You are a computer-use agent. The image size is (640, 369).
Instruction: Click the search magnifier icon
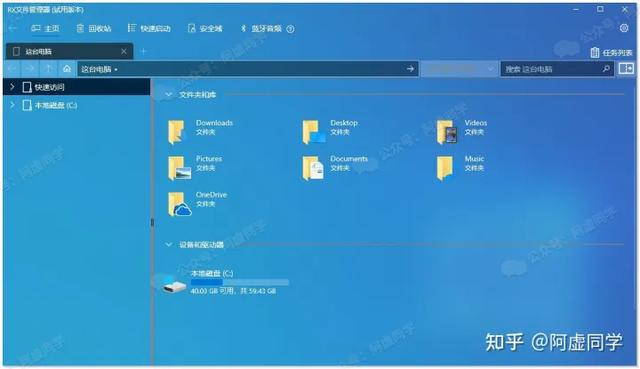pos(607,69)
